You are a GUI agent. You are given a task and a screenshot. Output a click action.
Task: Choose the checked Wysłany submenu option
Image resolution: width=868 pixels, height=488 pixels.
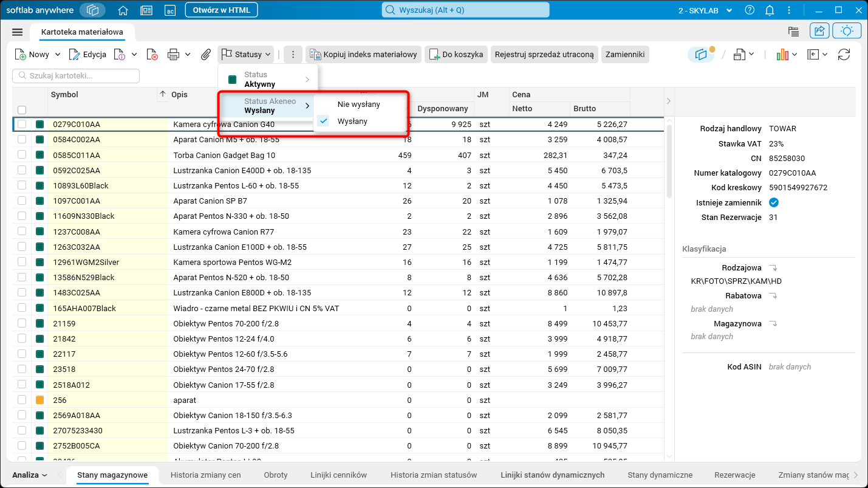(x=359, y=121)
